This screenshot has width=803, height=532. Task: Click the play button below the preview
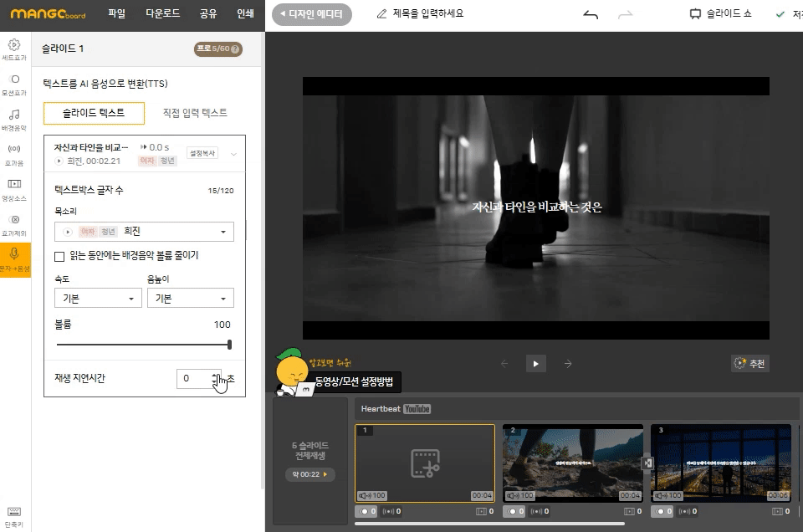pos(536,364)
